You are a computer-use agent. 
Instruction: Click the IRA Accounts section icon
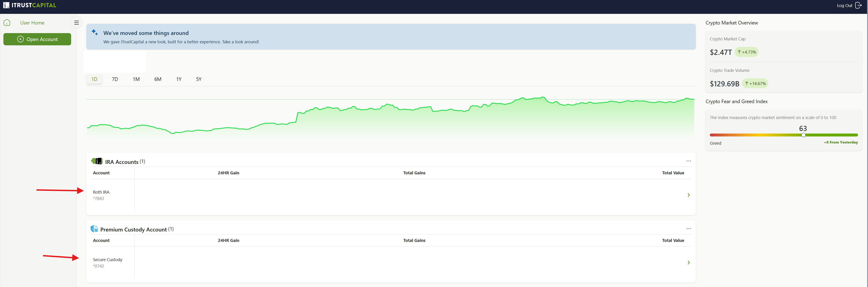coord(97,161)
